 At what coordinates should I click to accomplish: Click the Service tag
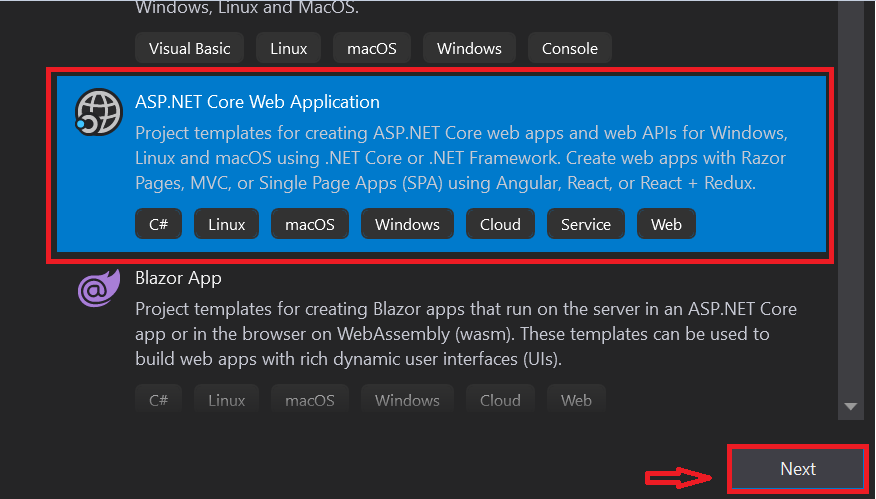(585, 224)
